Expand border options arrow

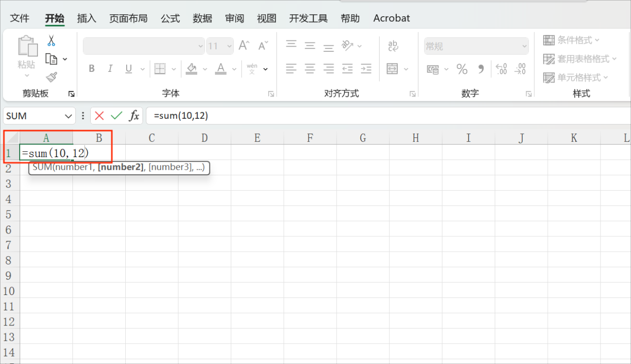[x=174, y=69]
